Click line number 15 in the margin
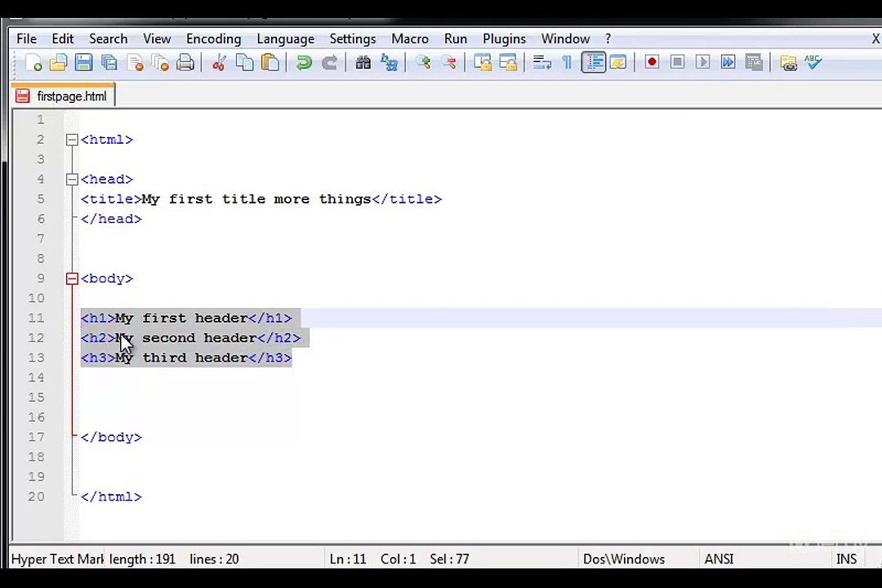 point(36,397)
